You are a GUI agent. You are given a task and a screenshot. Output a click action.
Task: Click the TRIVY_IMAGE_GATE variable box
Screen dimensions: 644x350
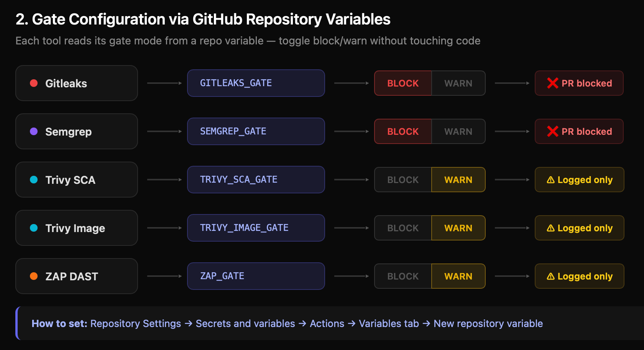coord(256,228)
